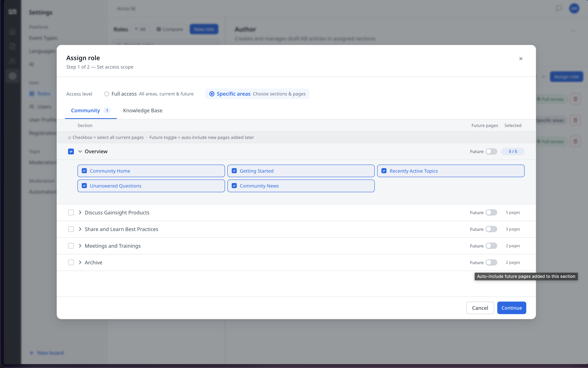Collapse the Overview section chevron

80,151
